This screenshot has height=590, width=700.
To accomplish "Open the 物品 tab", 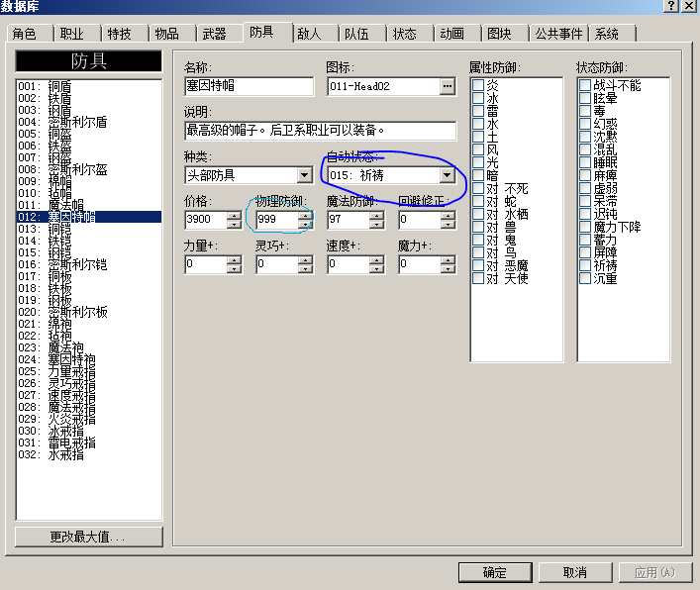I will point(172,34).
